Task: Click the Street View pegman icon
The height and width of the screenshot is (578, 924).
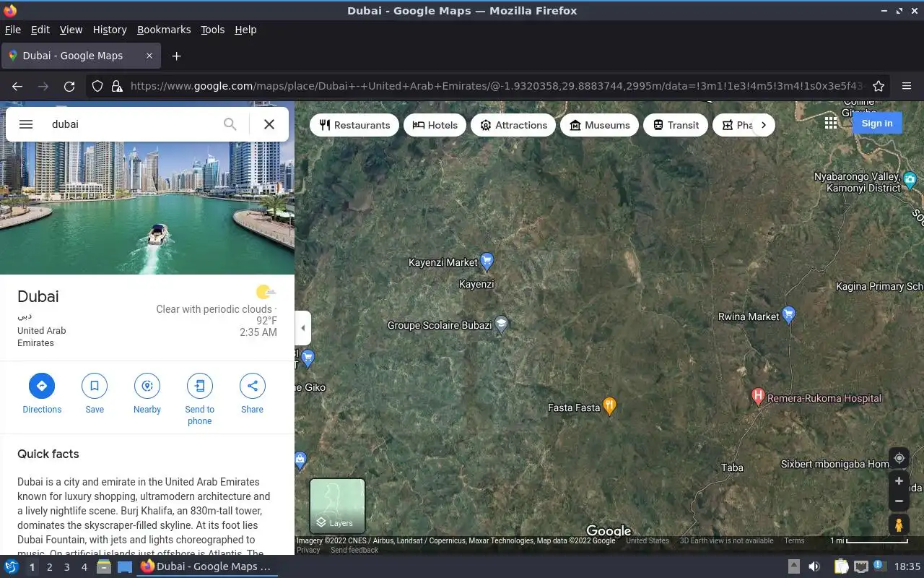Action: 899,525
